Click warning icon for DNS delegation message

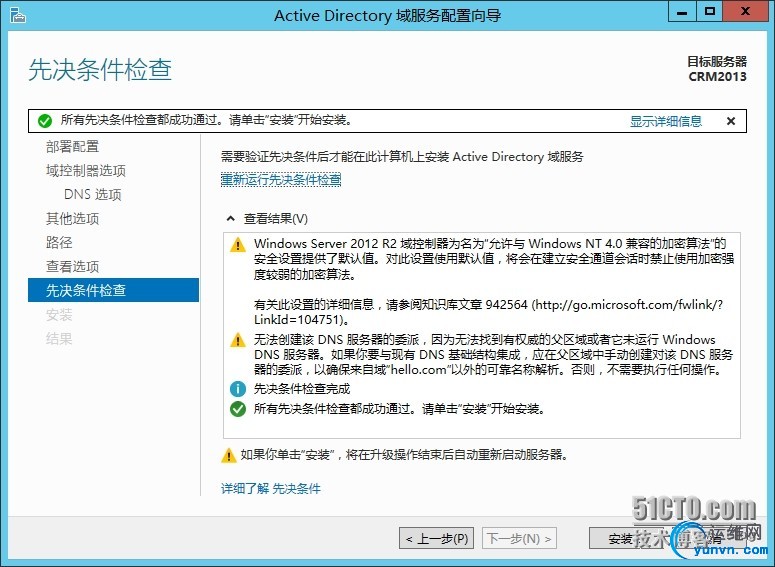coord(238,340)
